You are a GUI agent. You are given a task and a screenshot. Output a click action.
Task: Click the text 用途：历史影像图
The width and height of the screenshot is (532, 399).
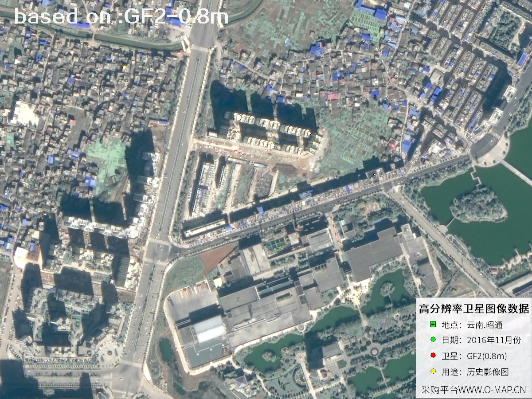pyautogui.click(x=475, y=372)
